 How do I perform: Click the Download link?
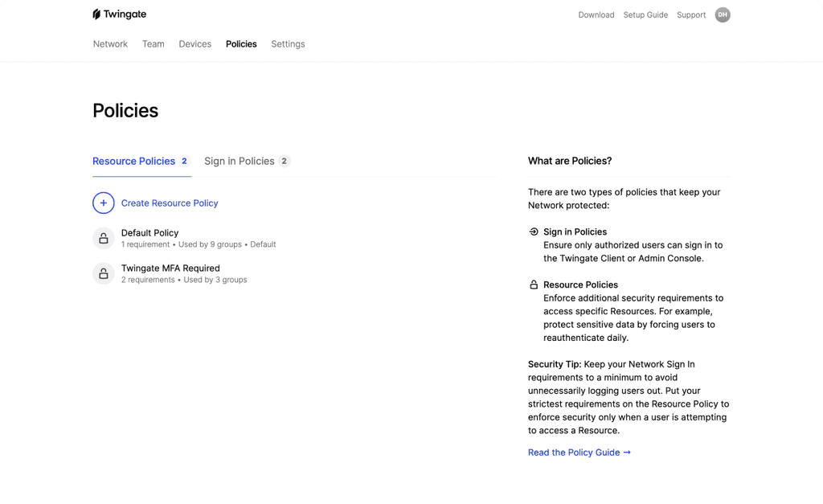click(x=596, y=14)
